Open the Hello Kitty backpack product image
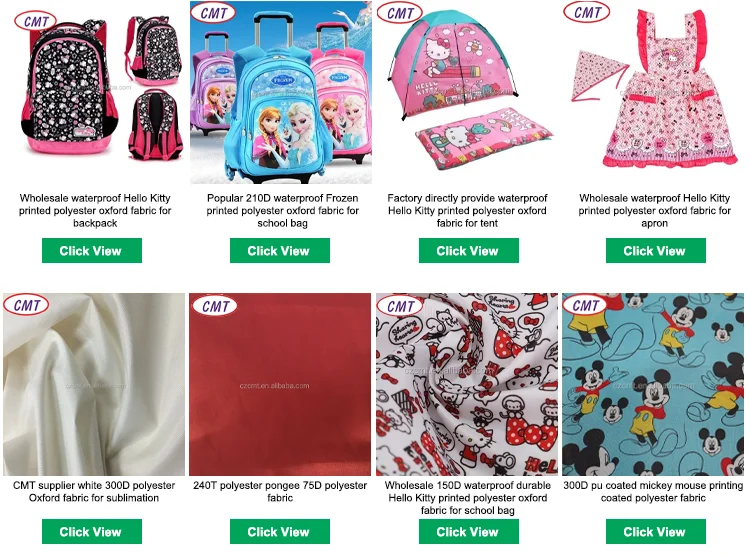 pos(94,92)
